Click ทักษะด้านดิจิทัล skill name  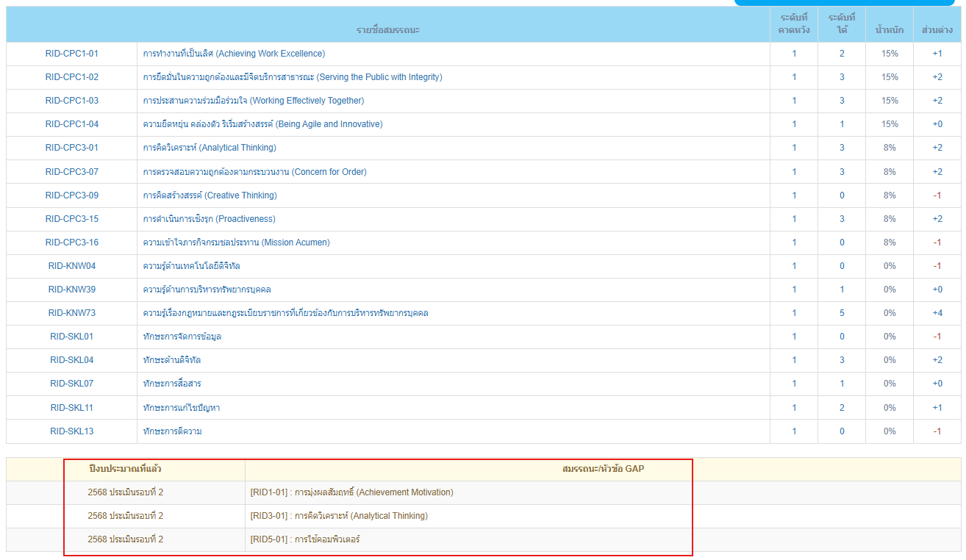pos(172,360)
